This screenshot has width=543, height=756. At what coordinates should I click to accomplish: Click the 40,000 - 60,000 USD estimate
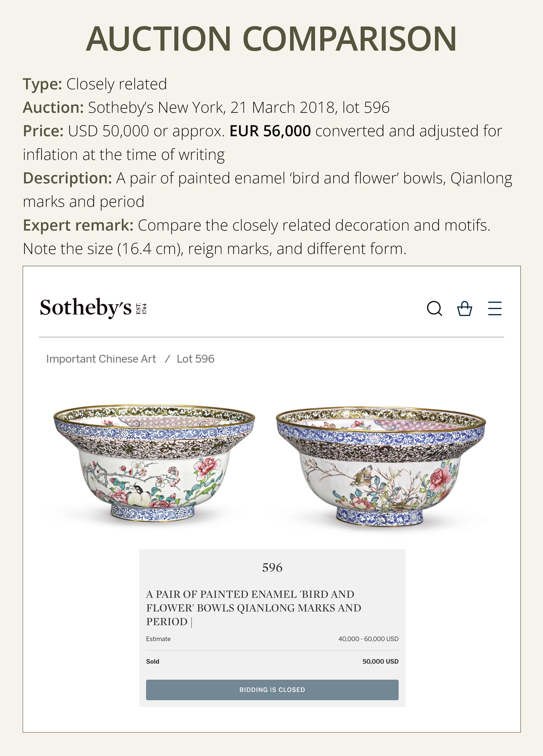[368, 639]
